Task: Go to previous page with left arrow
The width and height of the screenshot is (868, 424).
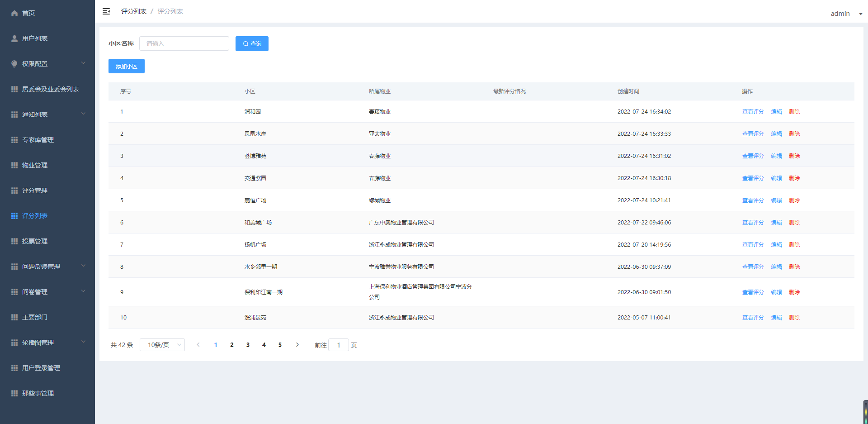Action: pyautogui.click(x=198, y=345)
